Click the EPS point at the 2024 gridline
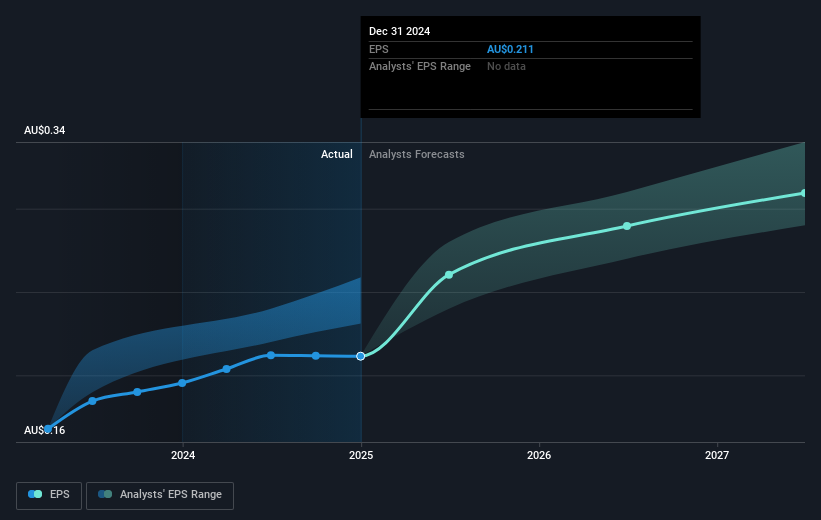This screenshot has height=520, width=821. coord(182,383)
